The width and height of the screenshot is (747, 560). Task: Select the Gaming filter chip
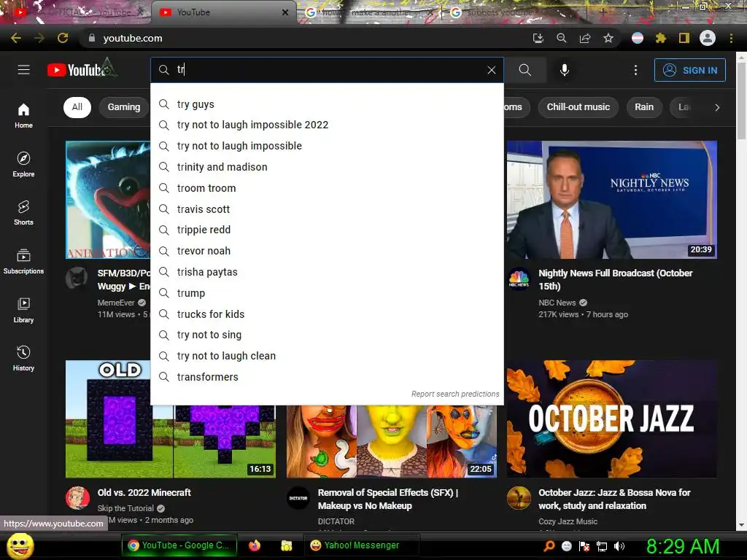(x=124, y=107)
